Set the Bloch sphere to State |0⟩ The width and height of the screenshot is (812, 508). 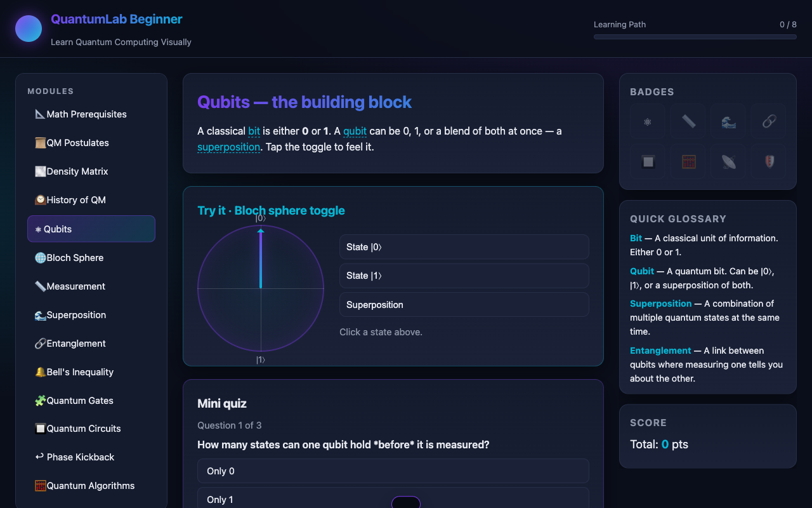click(464, 247)
